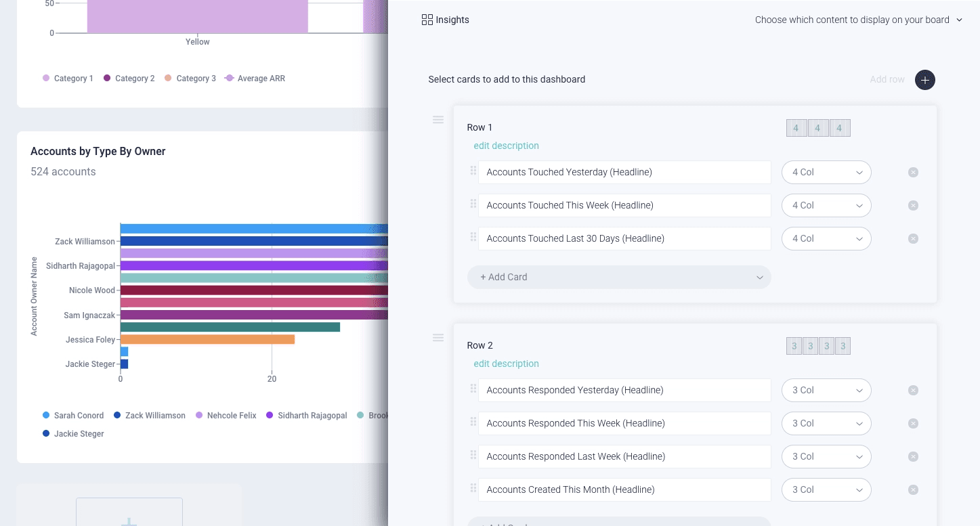This screenshot has width=980, height=526.
Task: Open column width dropdown for Accounts Responded Yesterday
Action: tap(826, 390)
